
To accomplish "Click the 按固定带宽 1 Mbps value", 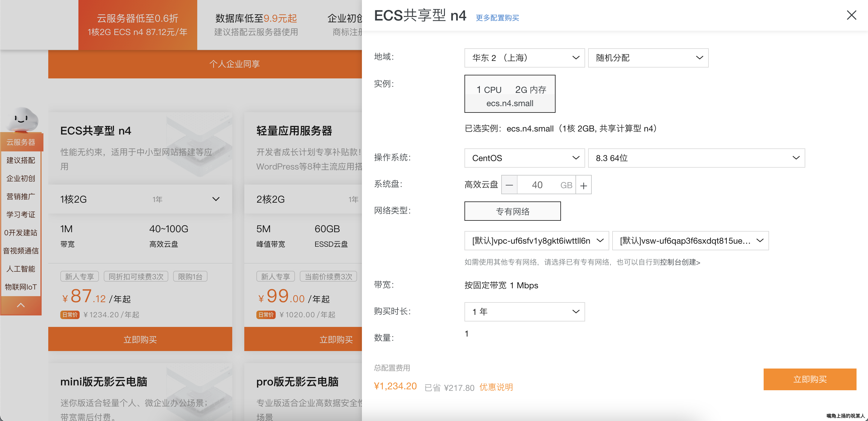I will coord(501,285).
